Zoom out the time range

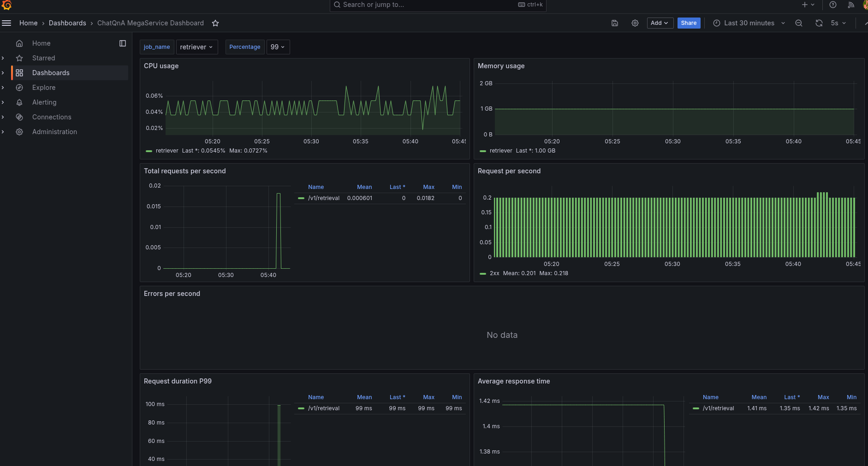click(x=799, y=23)
